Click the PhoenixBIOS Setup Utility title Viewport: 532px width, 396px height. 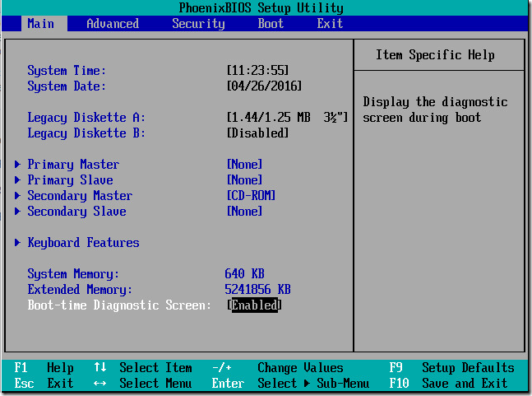coord(261,7)
